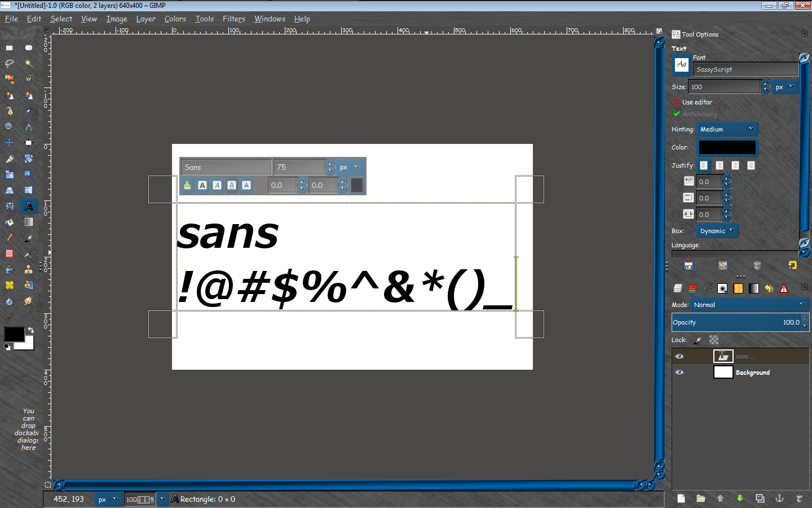Anchor the floating layer

click(x=779, y=498)
